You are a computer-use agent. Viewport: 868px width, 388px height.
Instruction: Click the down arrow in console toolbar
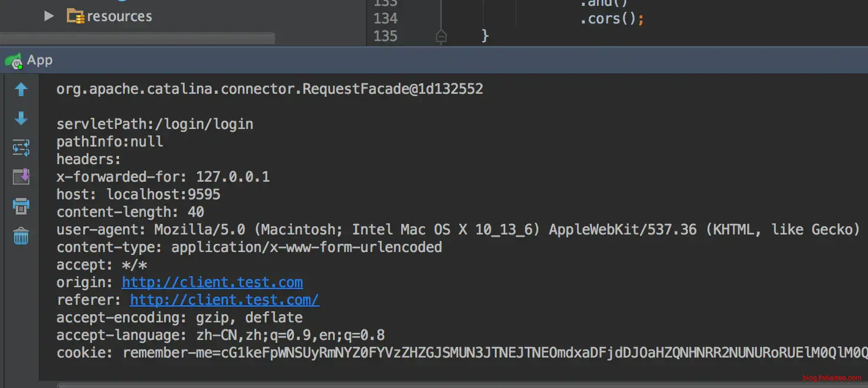pyautogui.click(x=21, y=119)
